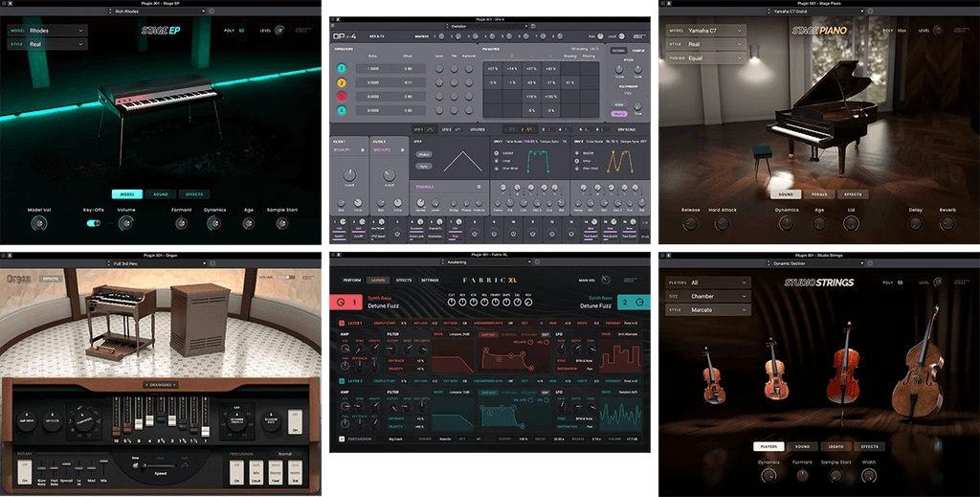
Task: Adjust the Organ rotary Speed slider
Action: click(x=161, y=465)
